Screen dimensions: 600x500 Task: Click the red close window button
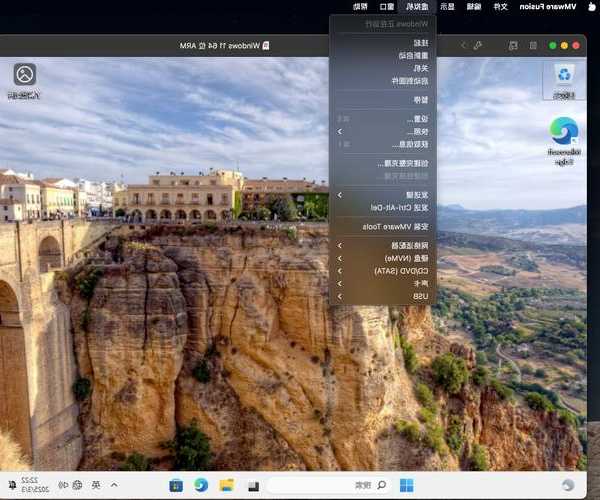[576, 46]
